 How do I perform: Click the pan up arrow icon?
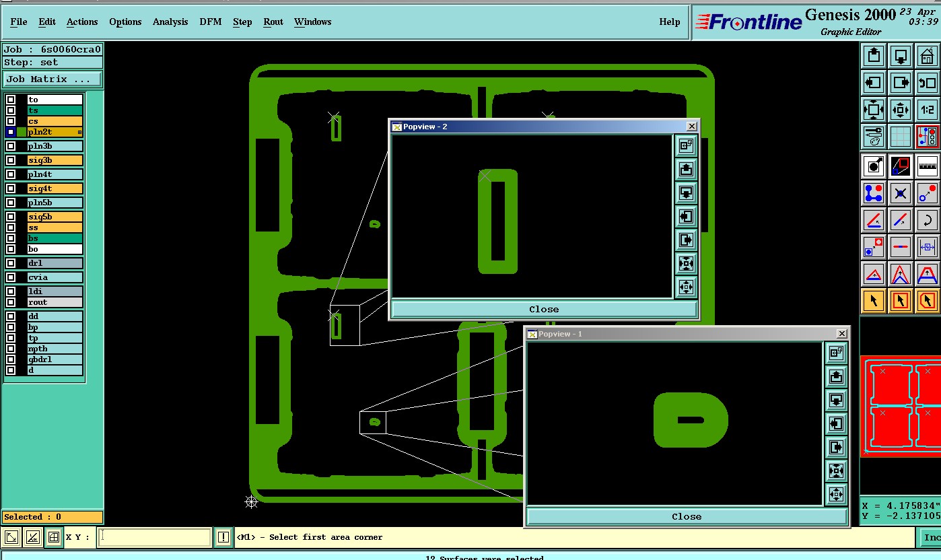(x=874, y=56)
